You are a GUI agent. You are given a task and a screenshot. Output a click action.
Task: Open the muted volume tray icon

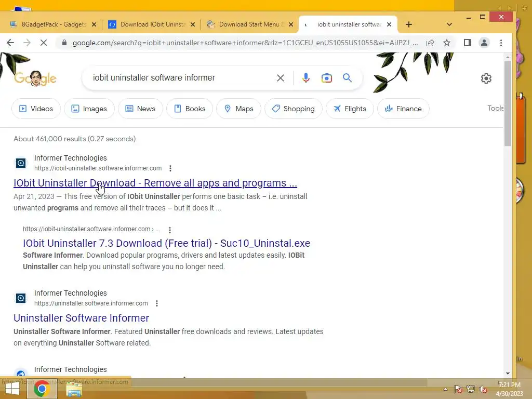tap(483, 389)
